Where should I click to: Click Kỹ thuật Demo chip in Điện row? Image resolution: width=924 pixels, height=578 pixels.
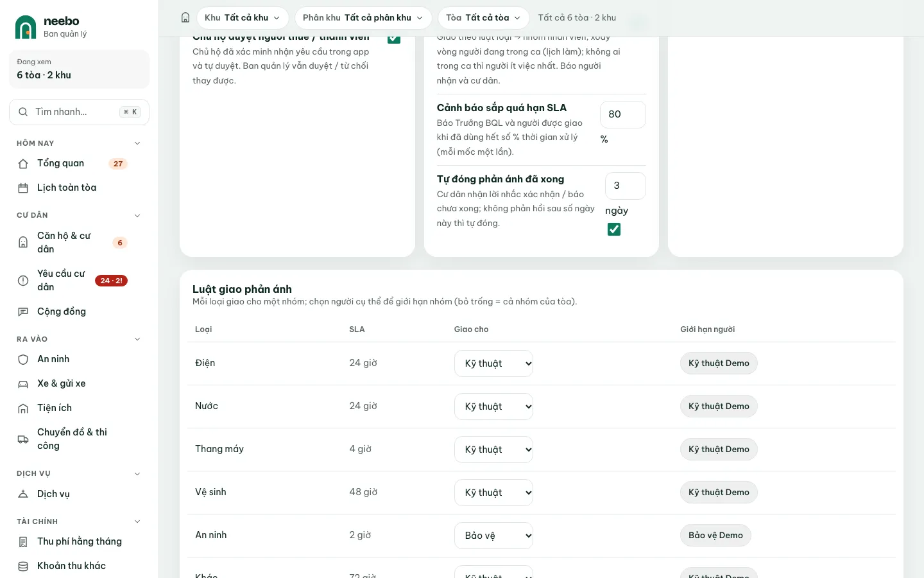[719, 363]
